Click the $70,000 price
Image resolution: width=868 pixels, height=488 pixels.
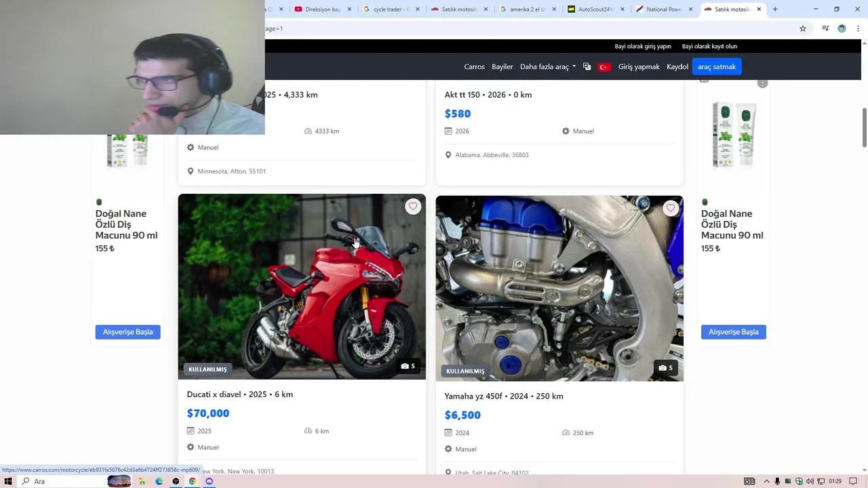[x=208, y=413]
